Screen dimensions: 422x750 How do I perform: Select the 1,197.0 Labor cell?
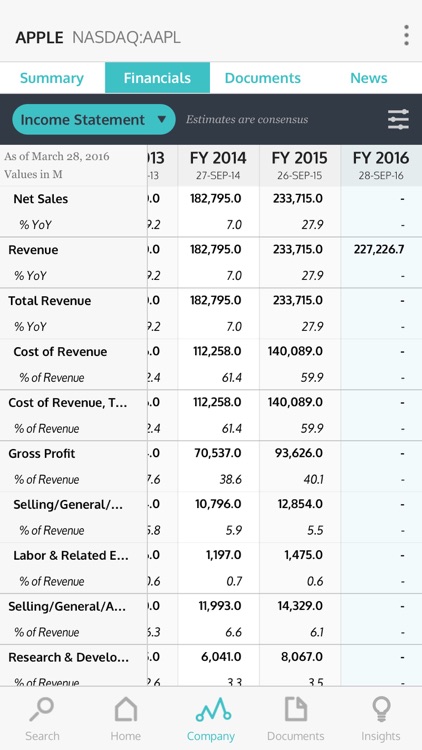point(224,555)
